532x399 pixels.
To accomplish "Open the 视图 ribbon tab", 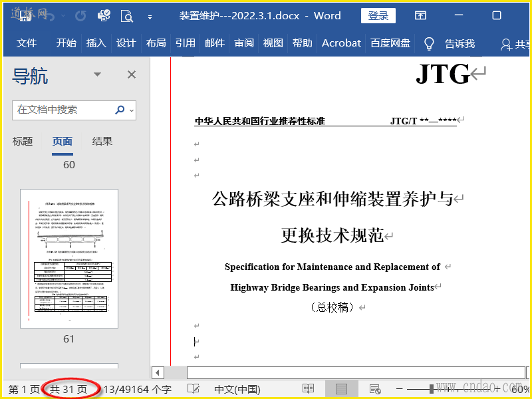I will [x=273, y=43].
